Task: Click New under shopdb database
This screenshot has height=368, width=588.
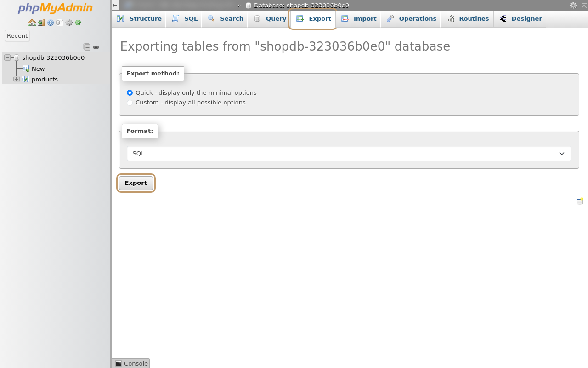Action: [x=38, y=69]
